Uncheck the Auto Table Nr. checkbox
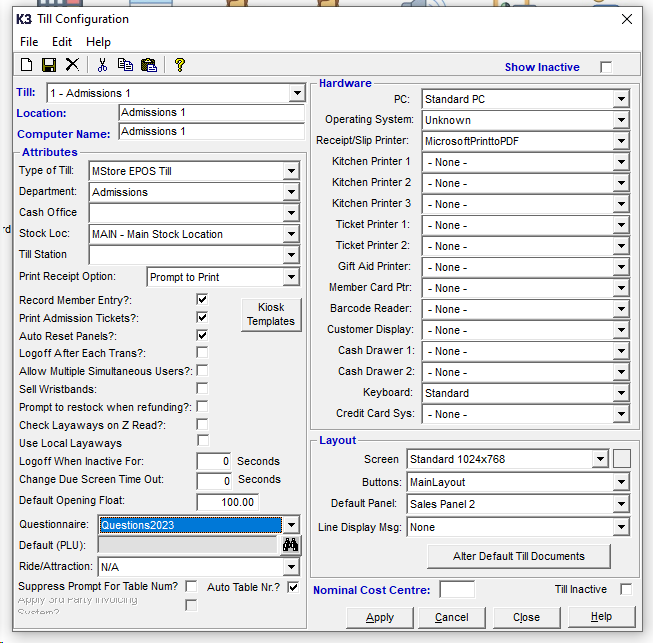This screenshot has width=653, height=643. click(293, 587)
